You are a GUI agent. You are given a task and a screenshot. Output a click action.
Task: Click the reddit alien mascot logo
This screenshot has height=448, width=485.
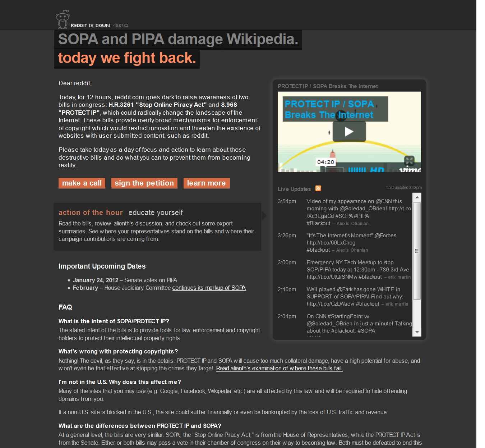tap(63, 19)
